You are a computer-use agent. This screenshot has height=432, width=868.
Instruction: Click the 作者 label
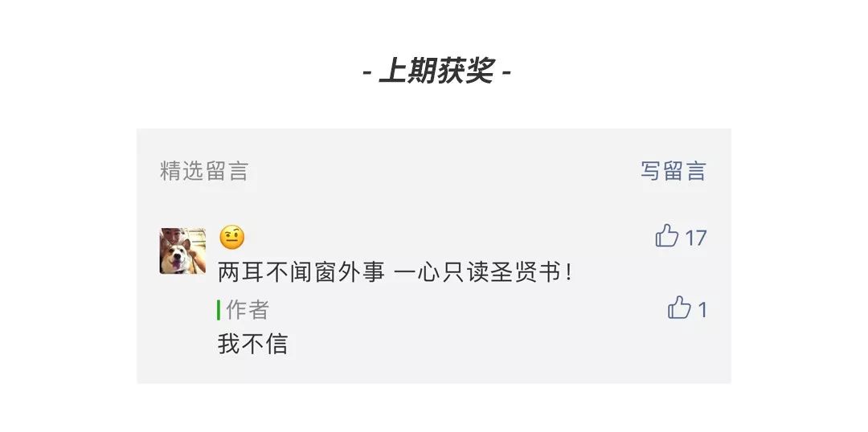click(x=248, y=310)
